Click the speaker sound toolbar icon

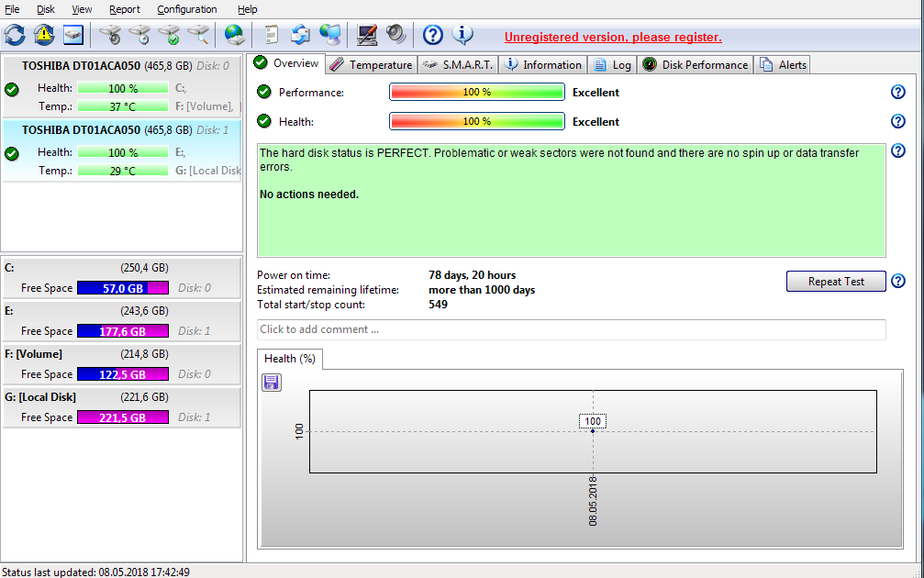tap(396, 35)
